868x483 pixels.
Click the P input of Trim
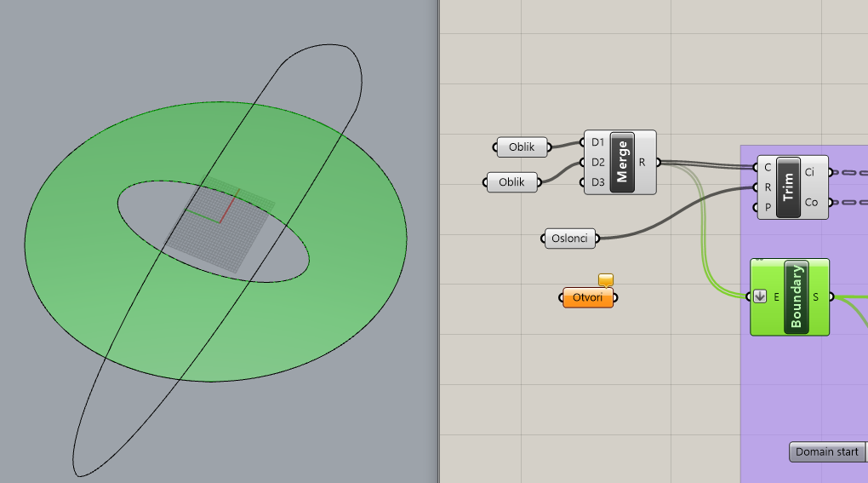[x=768, y=207]
